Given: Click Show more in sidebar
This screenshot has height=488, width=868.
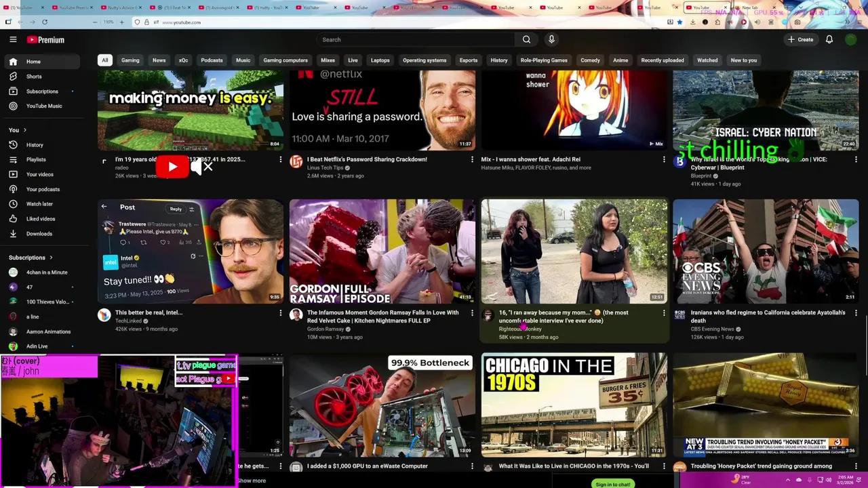Looking at the screenshot, I should tap(252, 481).
